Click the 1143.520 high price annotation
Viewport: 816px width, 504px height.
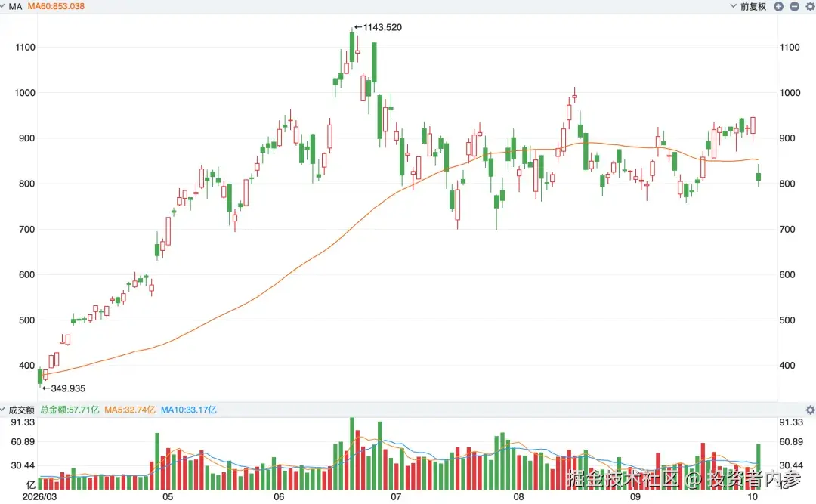379,28
